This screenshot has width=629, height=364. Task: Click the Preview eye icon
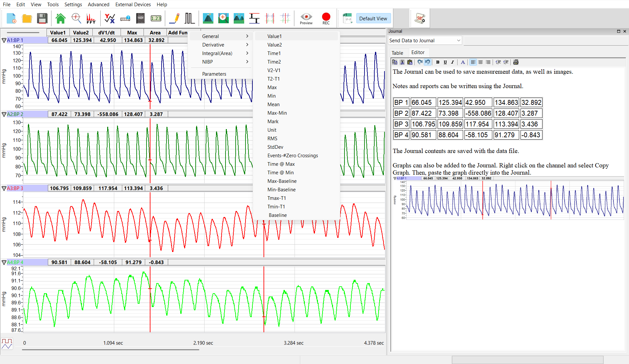(306, 18)
